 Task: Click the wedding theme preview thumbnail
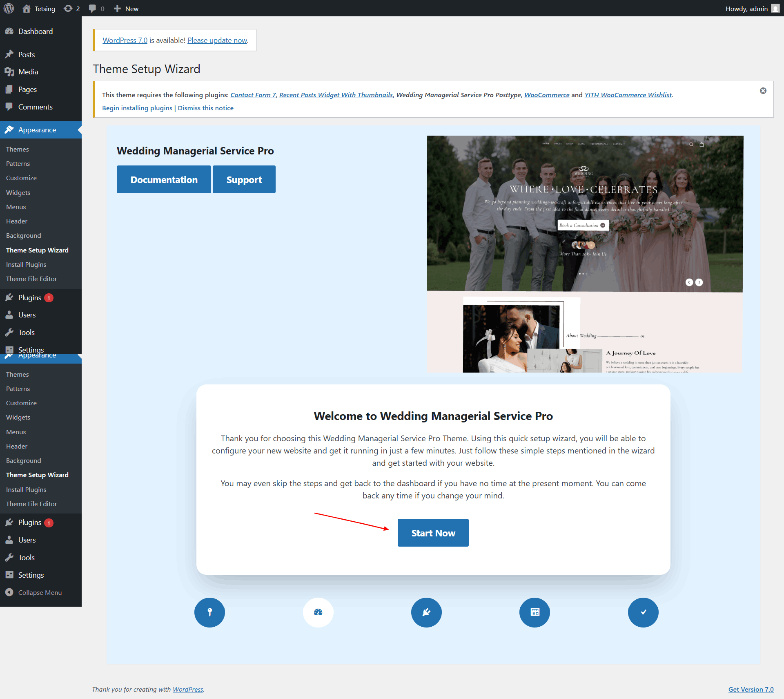pyautogui.click(x=585, y=254)
